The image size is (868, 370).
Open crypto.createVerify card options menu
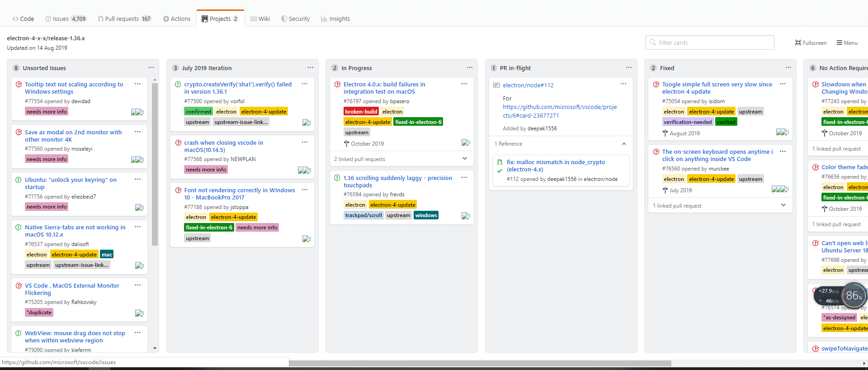pos(305,84)
